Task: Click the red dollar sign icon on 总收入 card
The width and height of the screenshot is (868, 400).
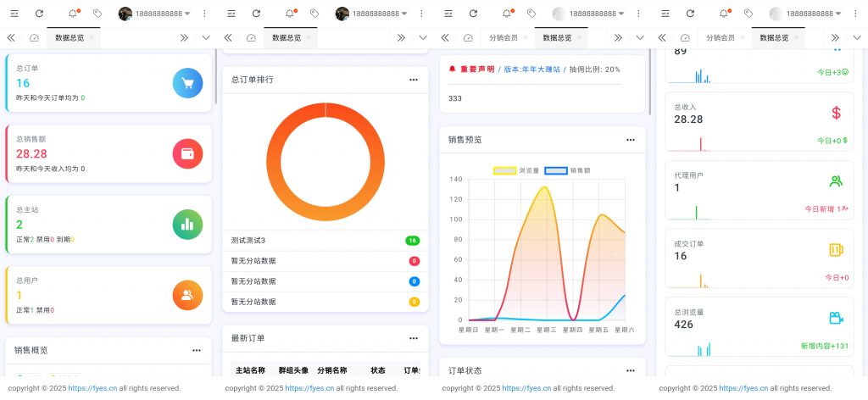Action: [836, 113]
